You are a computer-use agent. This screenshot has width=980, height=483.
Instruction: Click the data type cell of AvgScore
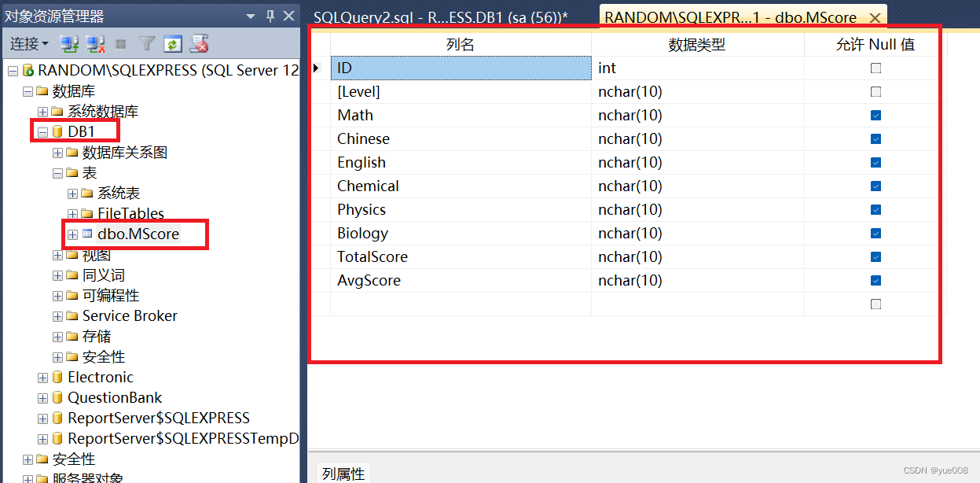(x=697, y=281)
